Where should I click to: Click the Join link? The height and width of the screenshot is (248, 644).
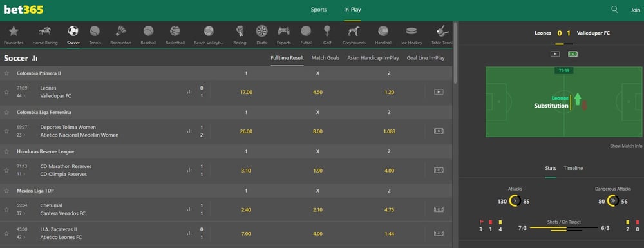click(x=636, y=10)
